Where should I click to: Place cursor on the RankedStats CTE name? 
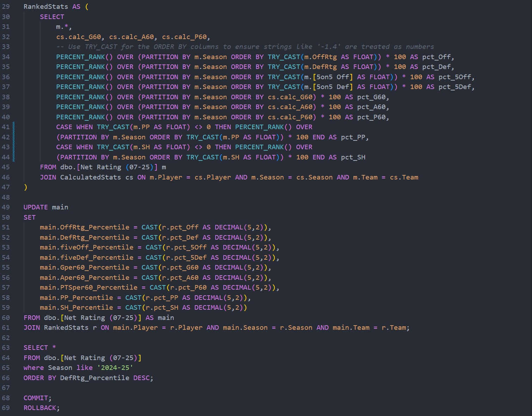(x=46, y=7)
